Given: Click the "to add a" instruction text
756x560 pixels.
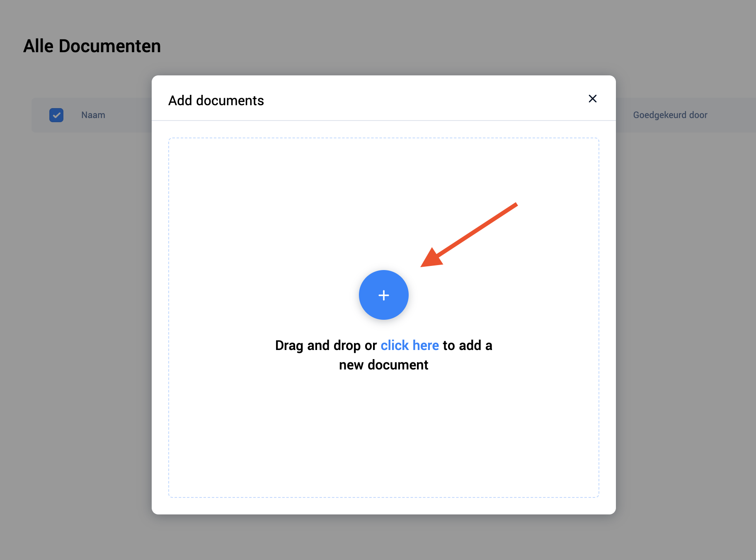Looking at the screenshot, I should pos(467,345).
